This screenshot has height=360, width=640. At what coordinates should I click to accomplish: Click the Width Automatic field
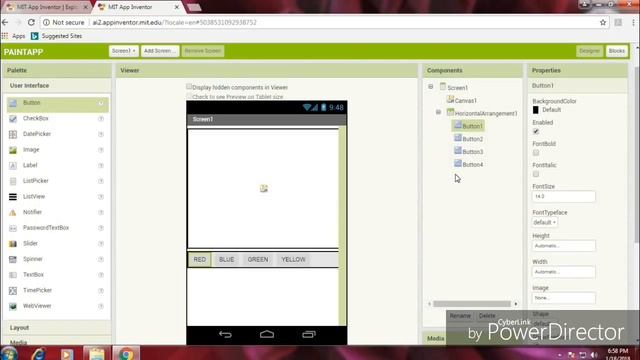[563, 272]
